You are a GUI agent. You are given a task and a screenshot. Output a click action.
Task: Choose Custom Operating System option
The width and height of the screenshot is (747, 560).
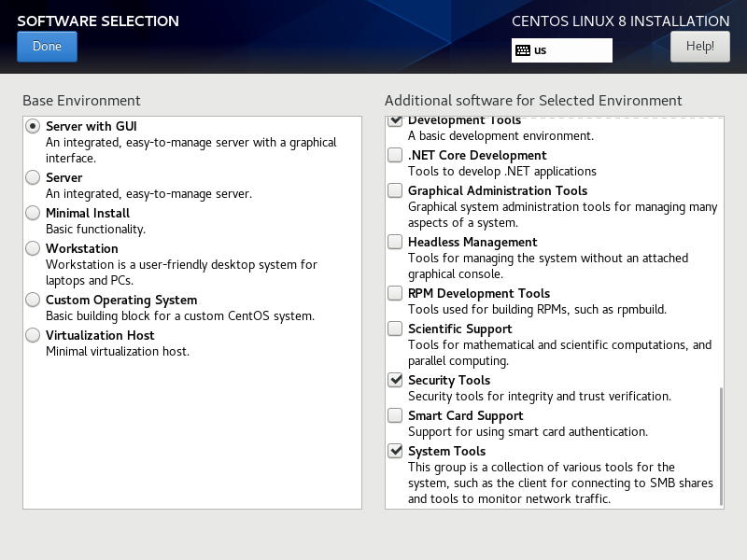(33, 300)
